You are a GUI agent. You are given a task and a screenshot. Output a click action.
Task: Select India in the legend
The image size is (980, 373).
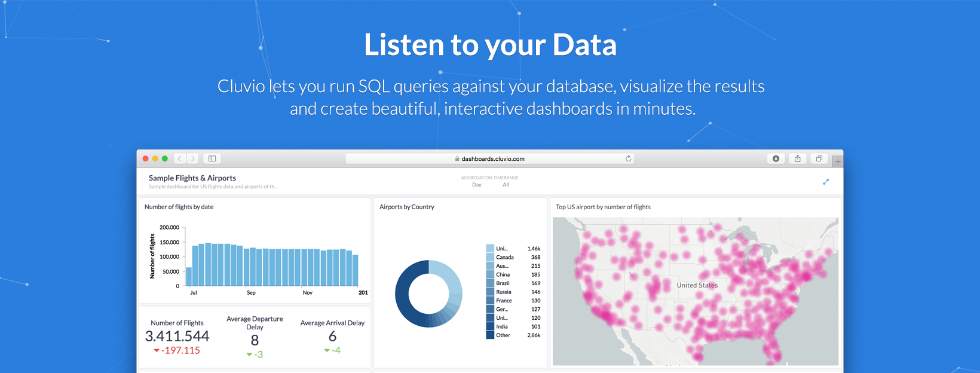click(x=502, y=326)
